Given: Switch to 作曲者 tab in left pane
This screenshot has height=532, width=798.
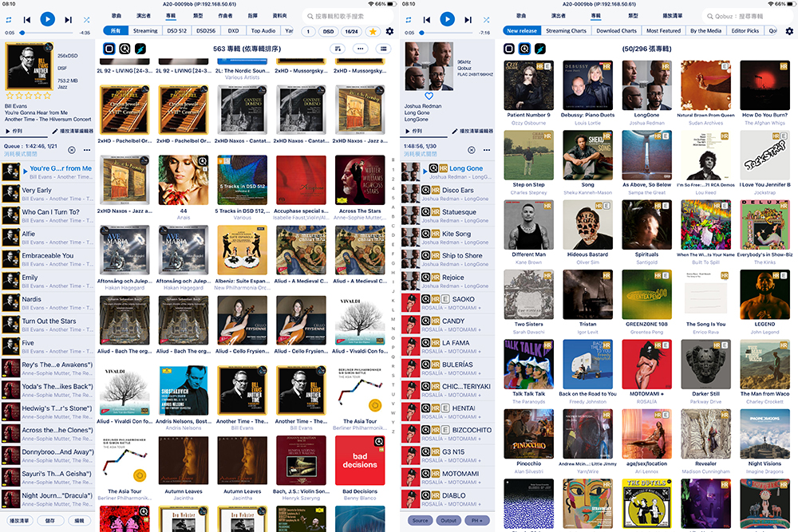Looking at the screenshot, I should click(226, 16).
